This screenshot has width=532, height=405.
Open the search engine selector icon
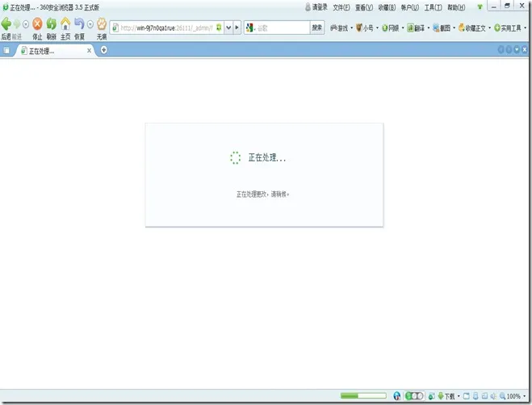tap(250, 27)
